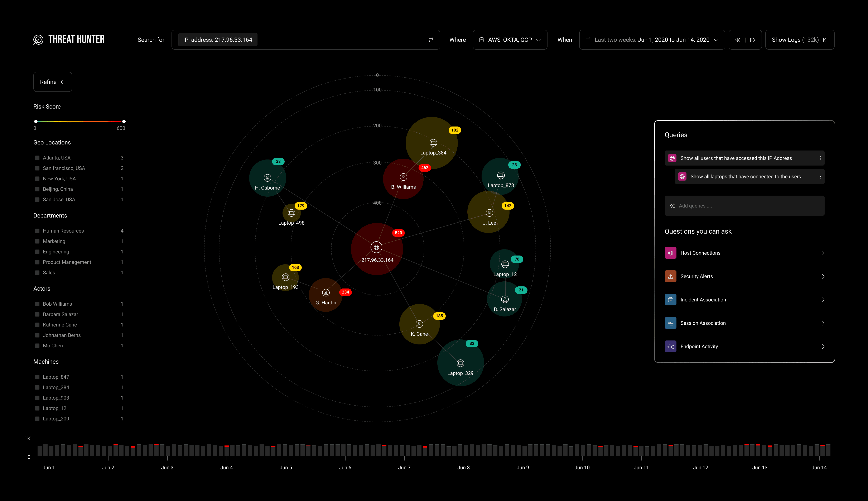The image size is (868, 501).
Task: Tick the Laptop_209 machine checkbox
Action: 37,419
